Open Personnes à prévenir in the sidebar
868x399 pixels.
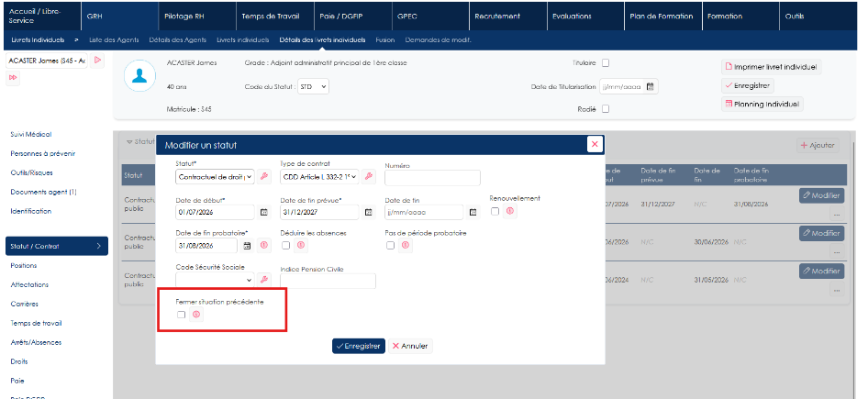(x=43, y=154)
